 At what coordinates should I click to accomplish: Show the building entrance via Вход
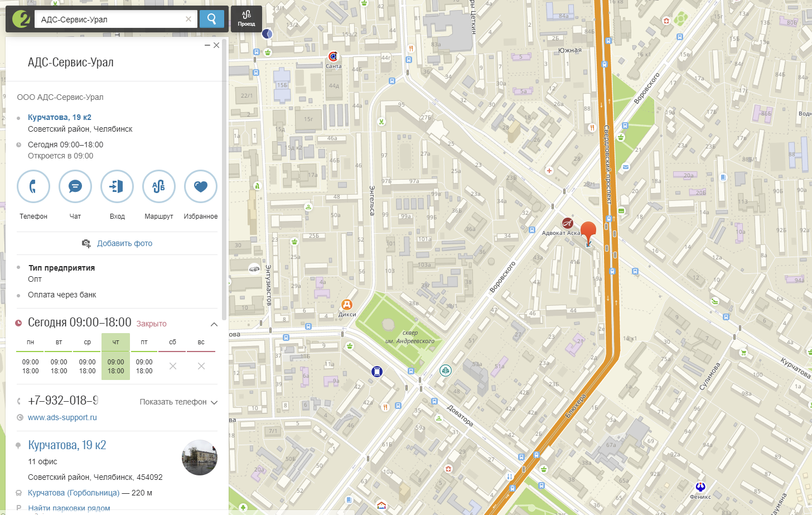[117, 186]
